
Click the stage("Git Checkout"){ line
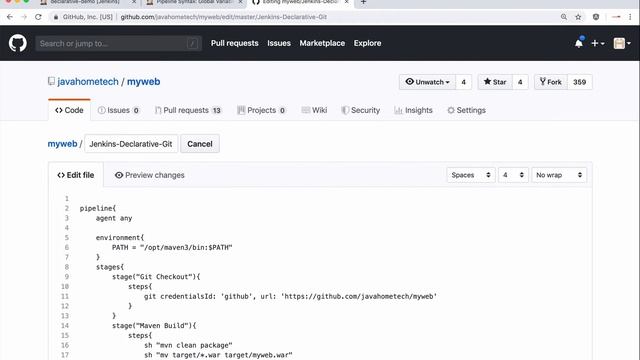(156, 277)
